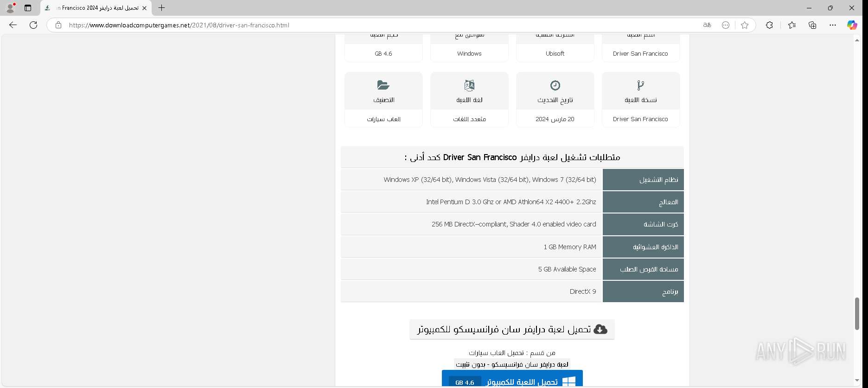This screenshot has height=388, width=868.
Task: Select the Driver San Francisco browser tab
Action: click(x=96, y=8)
